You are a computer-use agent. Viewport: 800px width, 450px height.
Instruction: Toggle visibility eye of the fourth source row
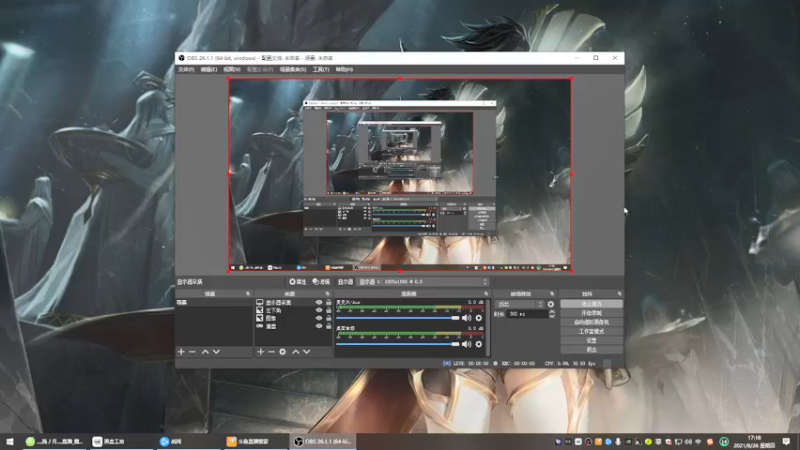(x=319, y=326)
